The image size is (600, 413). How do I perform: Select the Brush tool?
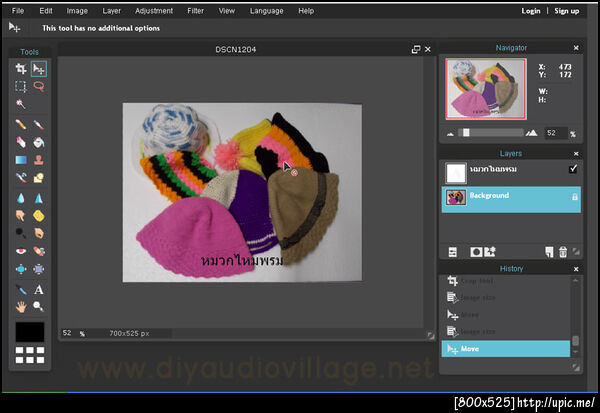[x=39, y=124]
